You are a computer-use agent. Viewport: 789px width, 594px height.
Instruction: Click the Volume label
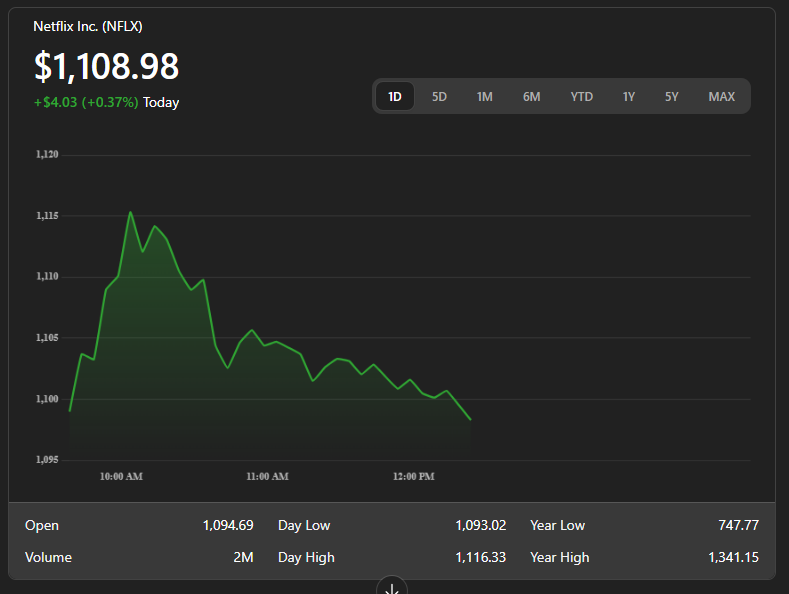click(48, 557)
